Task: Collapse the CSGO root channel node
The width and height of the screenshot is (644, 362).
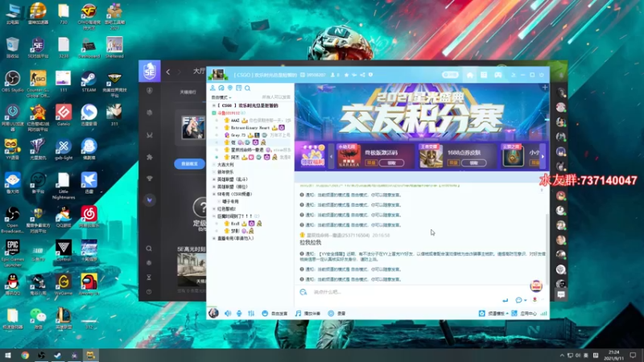Action: point(214,105)
